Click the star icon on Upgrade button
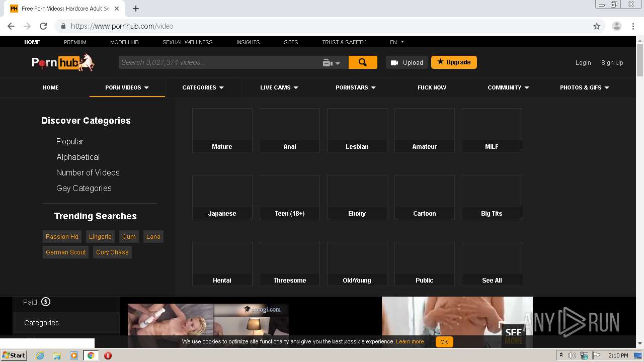The image size is (644, 362). [x=440, y=62]
